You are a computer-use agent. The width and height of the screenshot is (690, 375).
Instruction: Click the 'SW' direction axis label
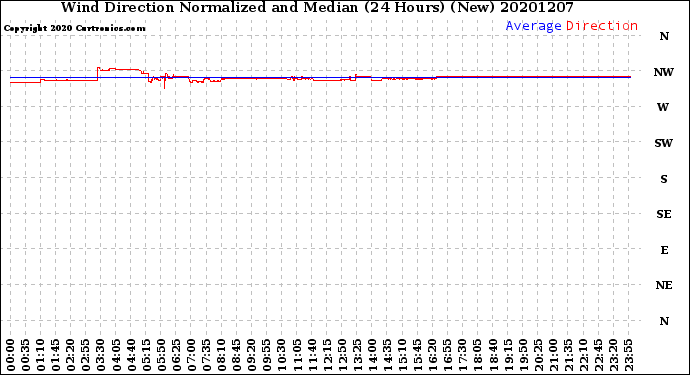pos(664,143)
